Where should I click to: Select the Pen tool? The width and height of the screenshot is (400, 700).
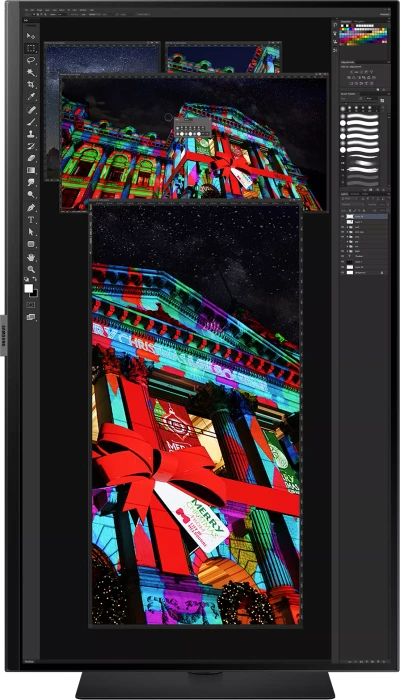[31, 208]
